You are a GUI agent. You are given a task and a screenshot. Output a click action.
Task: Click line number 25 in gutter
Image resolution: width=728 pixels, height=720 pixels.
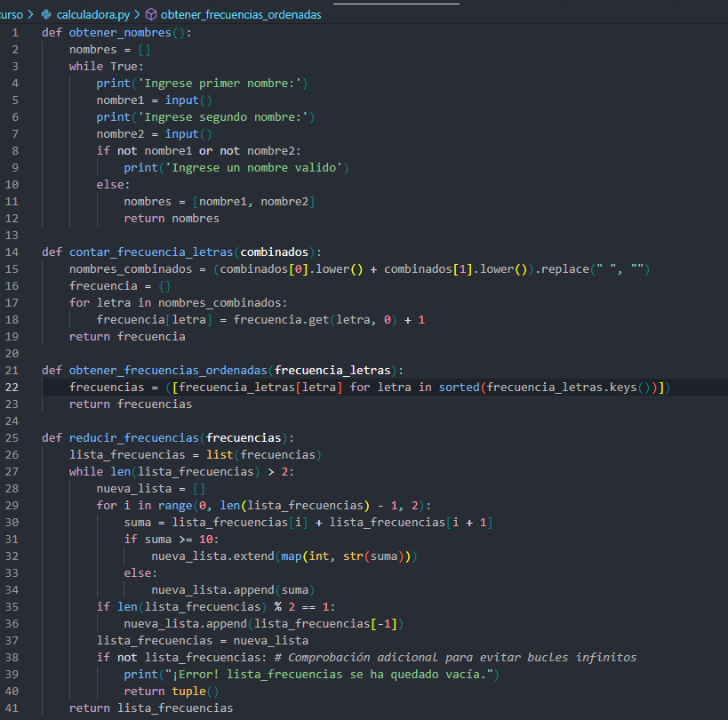click(x=12, y=437)
